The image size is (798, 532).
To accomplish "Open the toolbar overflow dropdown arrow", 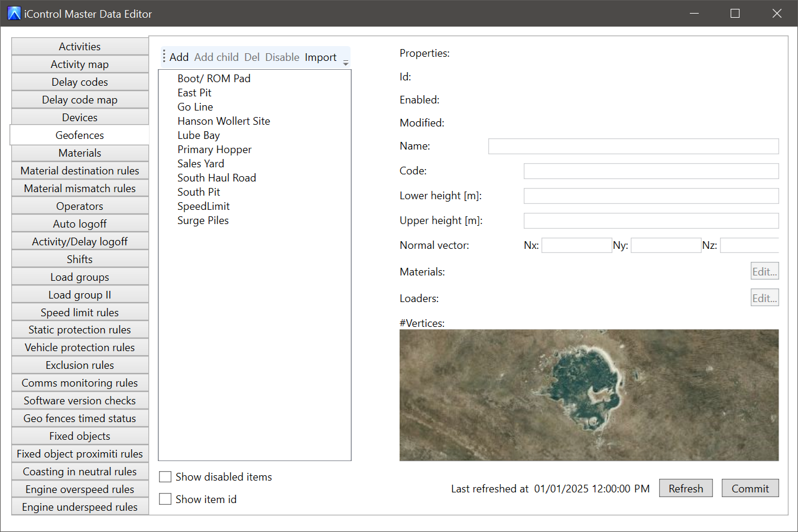I will coord(346,62).
